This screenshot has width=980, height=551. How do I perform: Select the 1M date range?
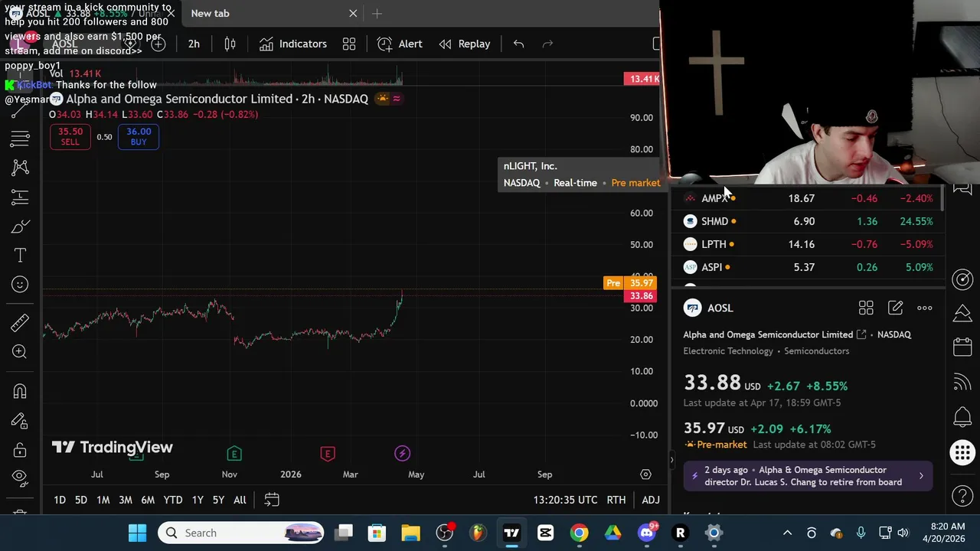point(103,500)
